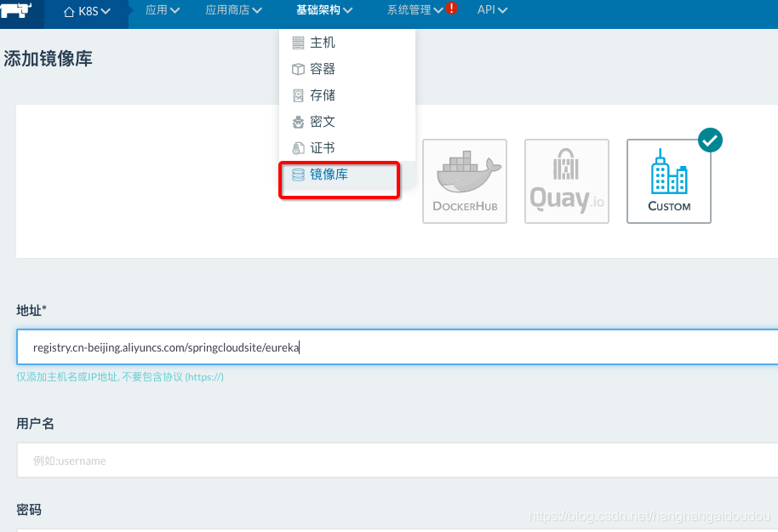Click the spy icon next to 密文
Viewport: 778px width, 532px height.
click(298, 122)
